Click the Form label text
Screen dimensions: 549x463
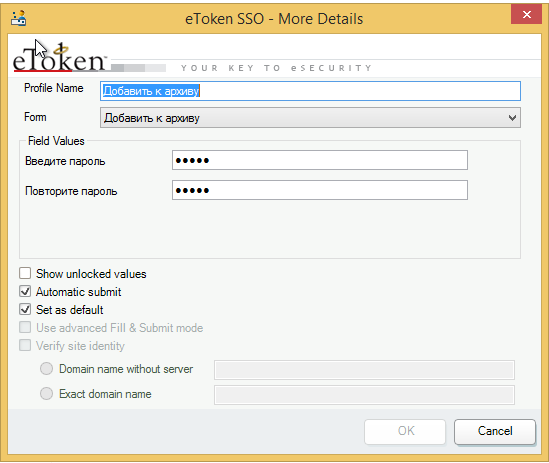[x=35, y=117]
